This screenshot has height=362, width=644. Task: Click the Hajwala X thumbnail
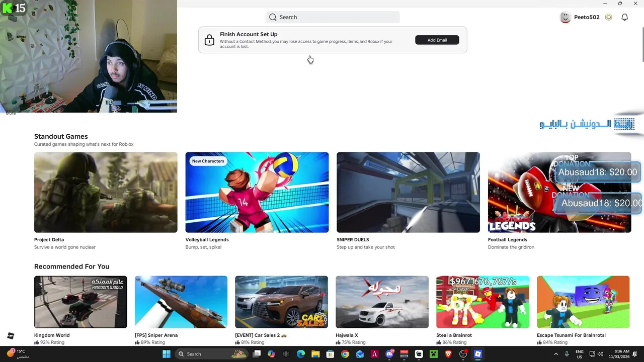coord(382,302)
